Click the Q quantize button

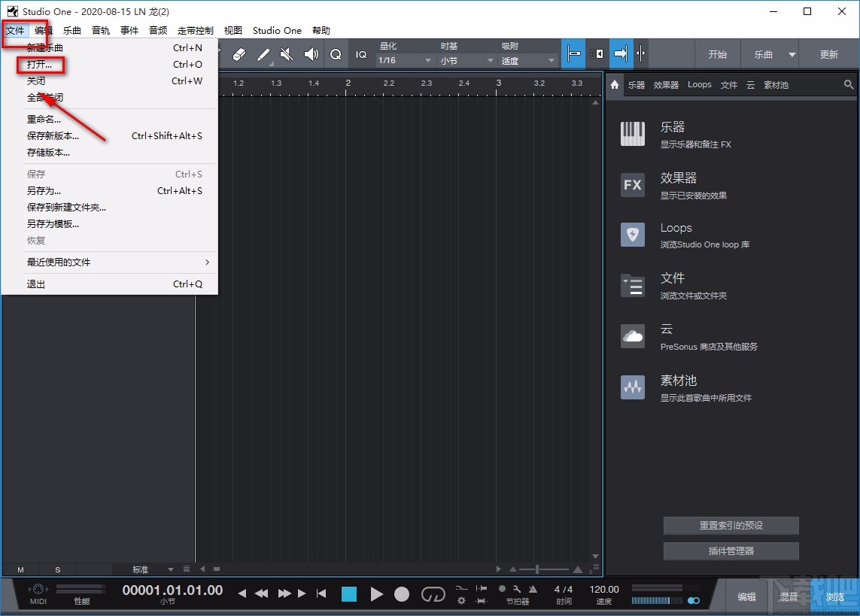336,54
